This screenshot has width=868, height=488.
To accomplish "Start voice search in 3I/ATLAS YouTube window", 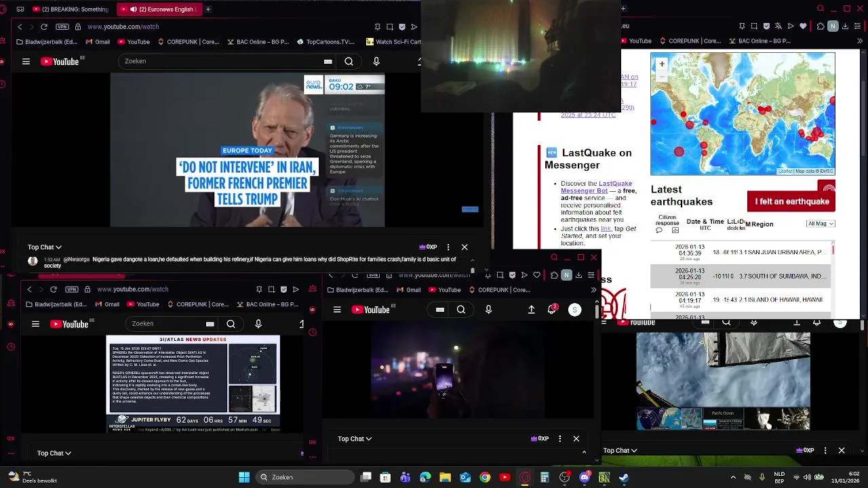I will [x=258, y=324].
